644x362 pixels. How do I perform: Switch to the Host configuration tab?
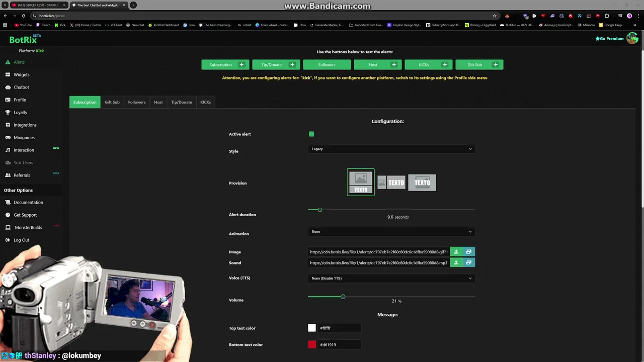pyautogui.click(x=158, y=102)
